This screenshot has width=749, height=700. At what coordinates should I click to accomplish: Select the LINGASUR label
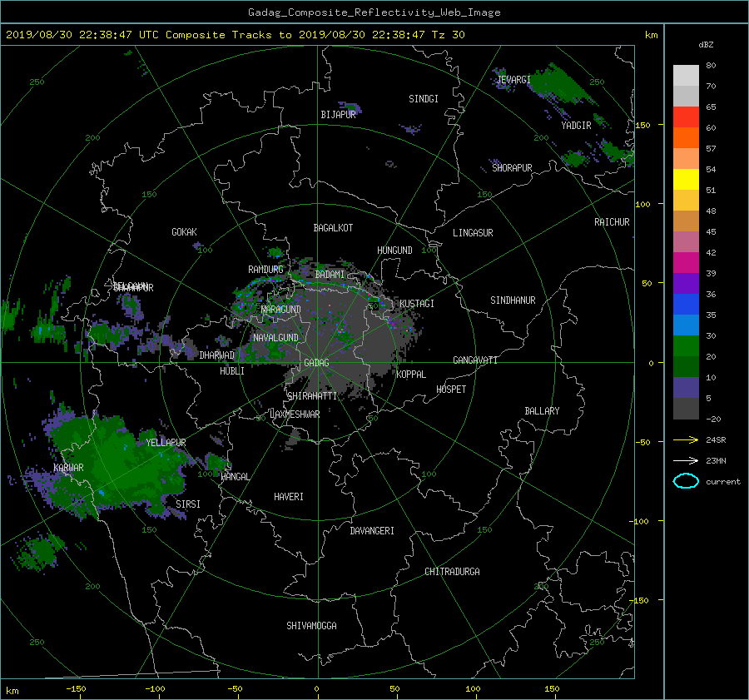coord(473,233)
